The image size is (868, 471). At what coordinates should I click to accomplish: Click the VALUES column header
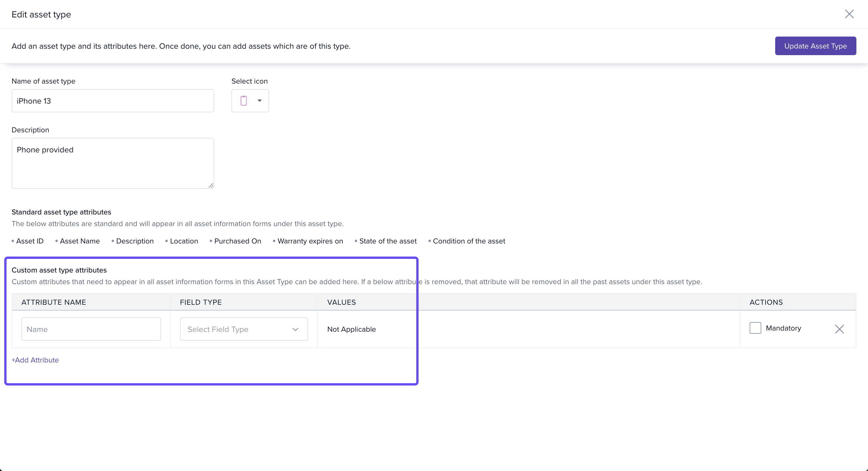click(x=341, y=302)
